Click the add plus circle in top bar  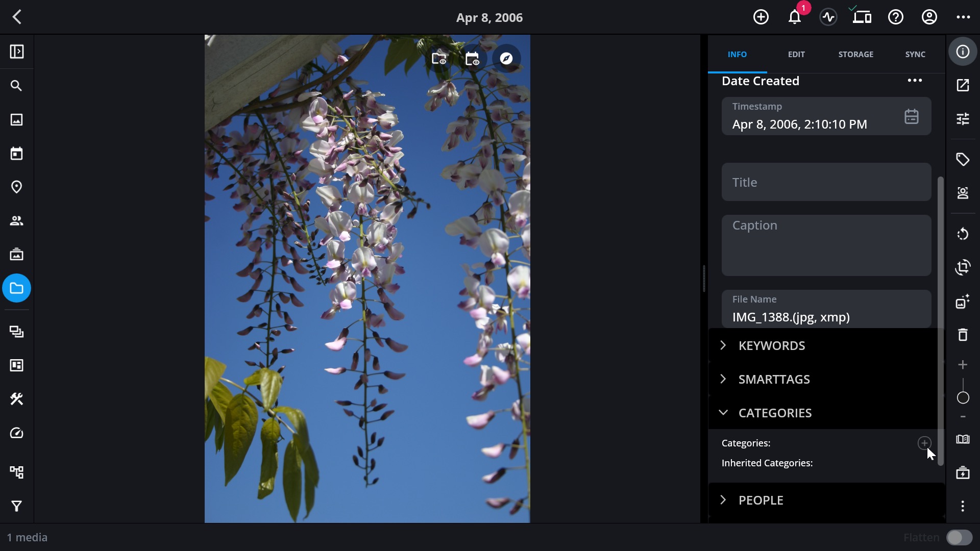(761, 17)
